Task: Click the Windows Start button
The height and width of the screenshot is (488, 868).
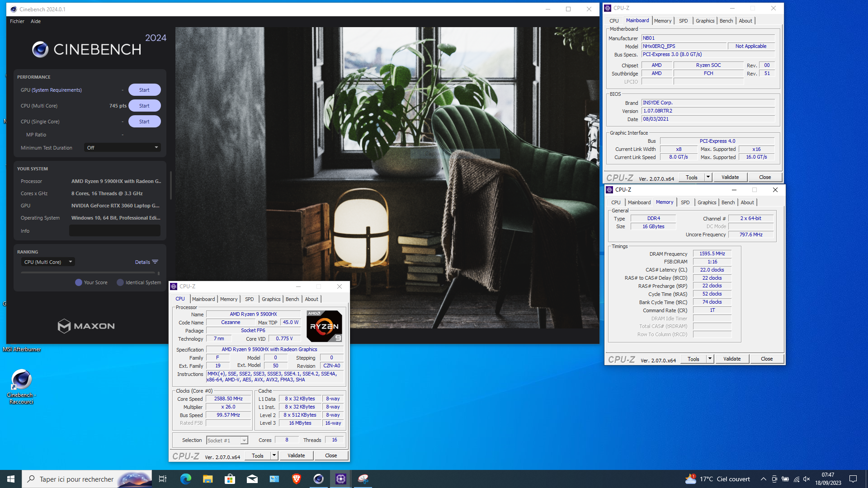Action: (11, 479)
